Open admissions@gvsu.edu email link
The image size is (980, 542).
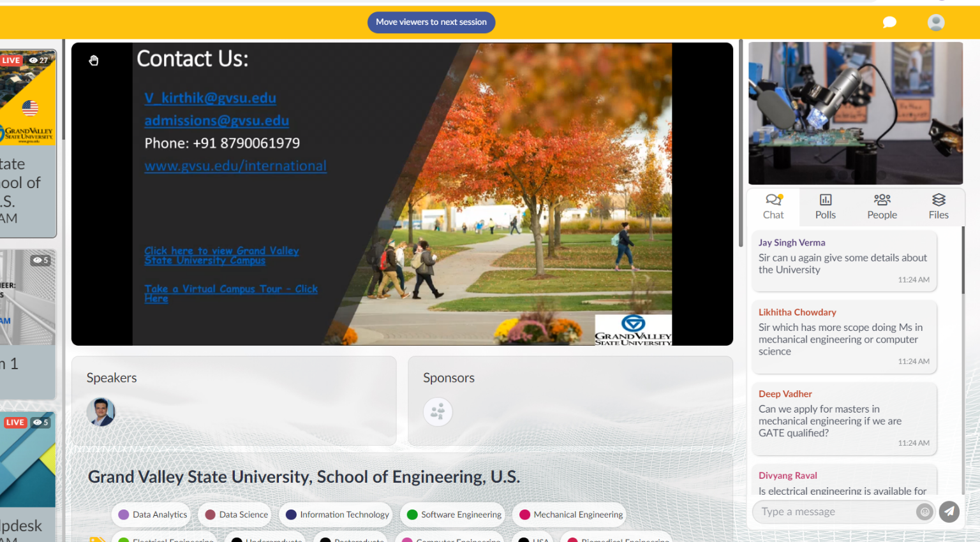pos(216,121)
